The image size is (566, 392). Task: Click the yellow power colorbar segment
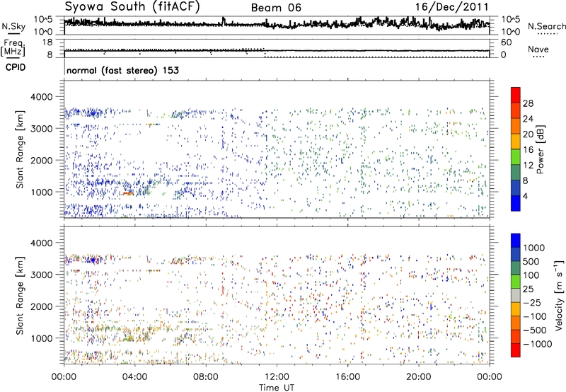click(516, 142)
